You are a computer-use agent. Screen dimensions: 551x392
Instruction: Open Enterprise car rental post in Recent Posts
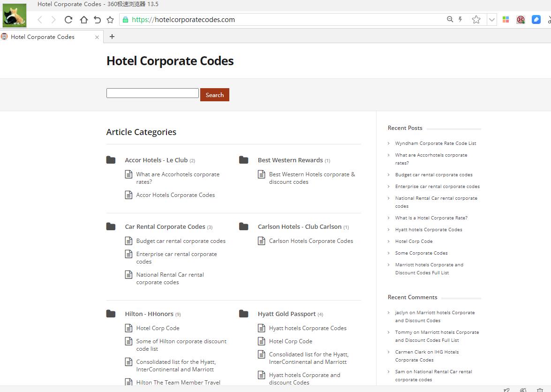click(438, 187)
